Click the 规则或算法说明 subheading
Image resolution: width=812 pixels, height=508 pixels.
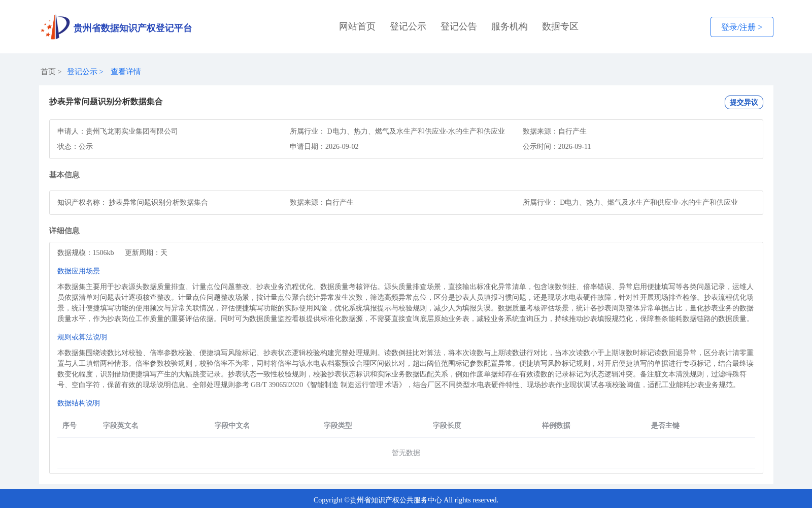[82, 337]
